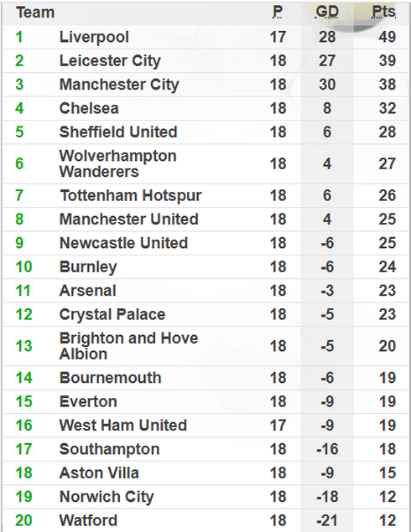Viewport: 411px width, 532px height.
Task: Select Wolverhampton Wanderers team name
Action: tap(118, 164)
